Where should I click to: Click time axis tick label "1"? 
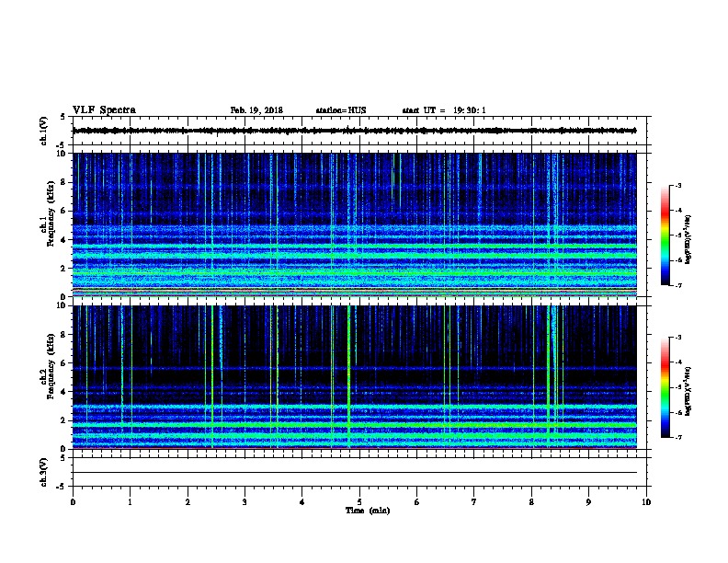(x=130, y=502)
